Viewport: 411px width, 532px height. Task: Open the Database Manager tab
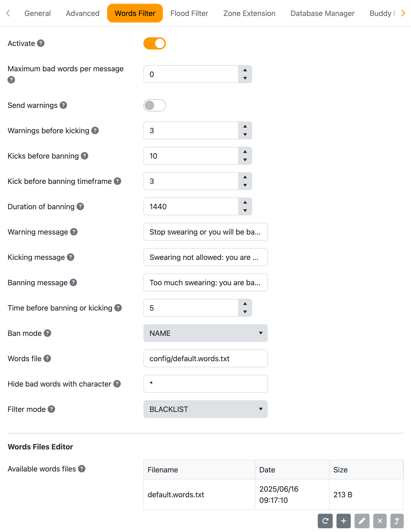[x=322, y=13]
